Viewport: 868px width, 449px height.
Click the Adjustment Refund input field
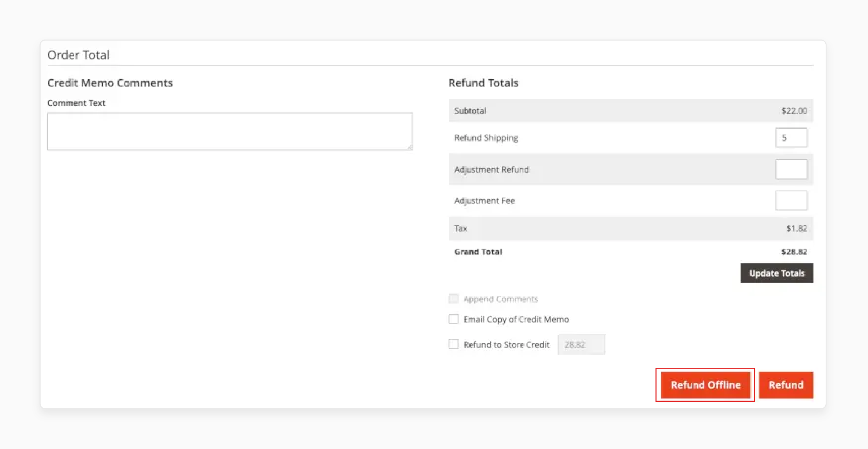(x=791, y=169)
